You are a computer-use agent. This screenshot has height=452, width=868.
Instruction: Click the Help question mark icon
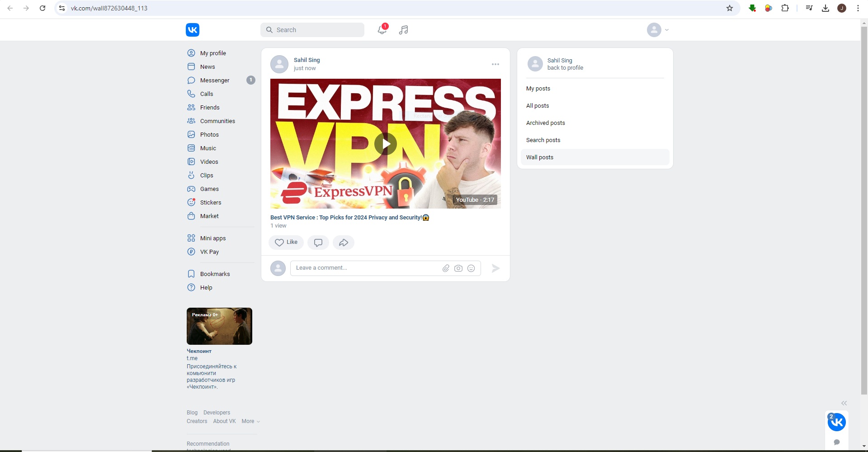tap(191, 287)
